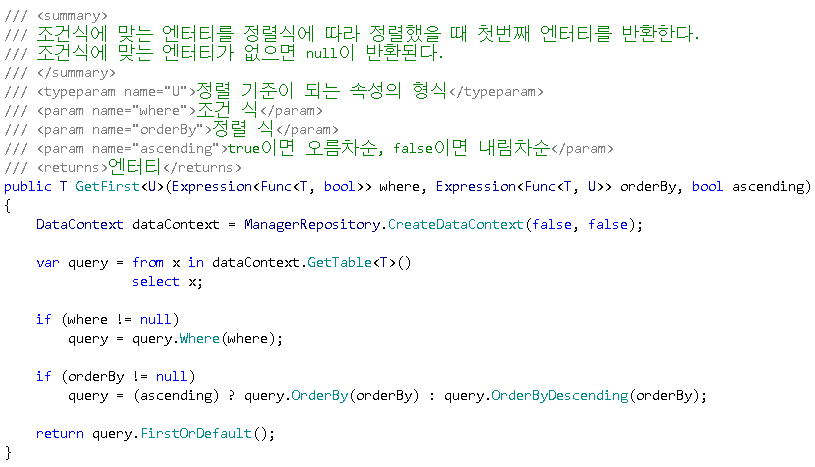The image size is (815, 467).
Task: Click the param name="ascending" tag
Action: 133,149
